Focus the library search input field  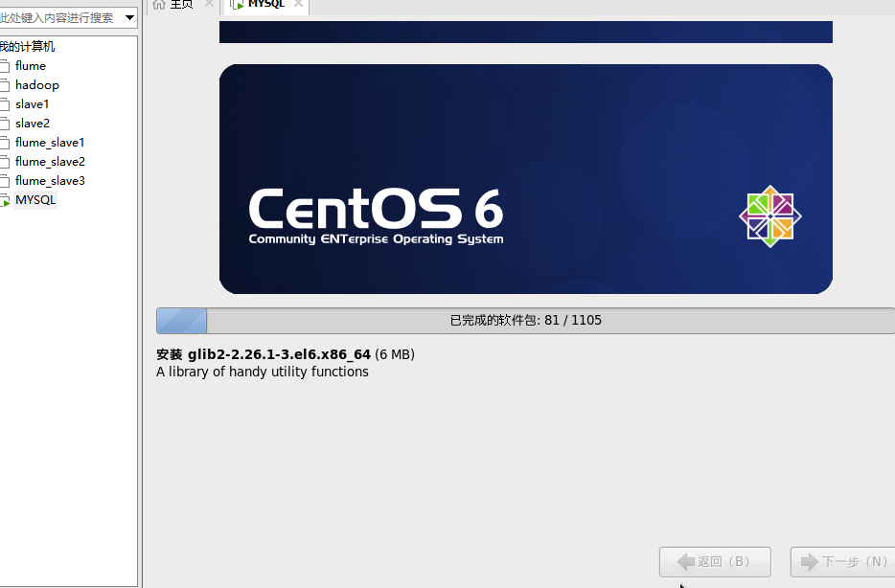60,17
